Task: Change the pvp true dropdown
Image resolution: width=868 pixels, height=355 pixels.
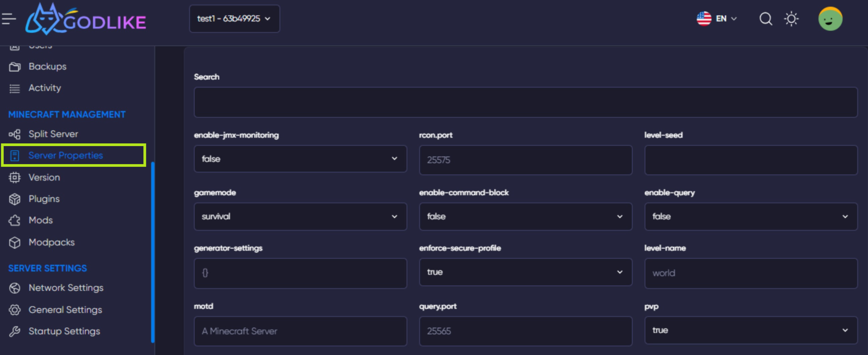Action: pos(750,330)
